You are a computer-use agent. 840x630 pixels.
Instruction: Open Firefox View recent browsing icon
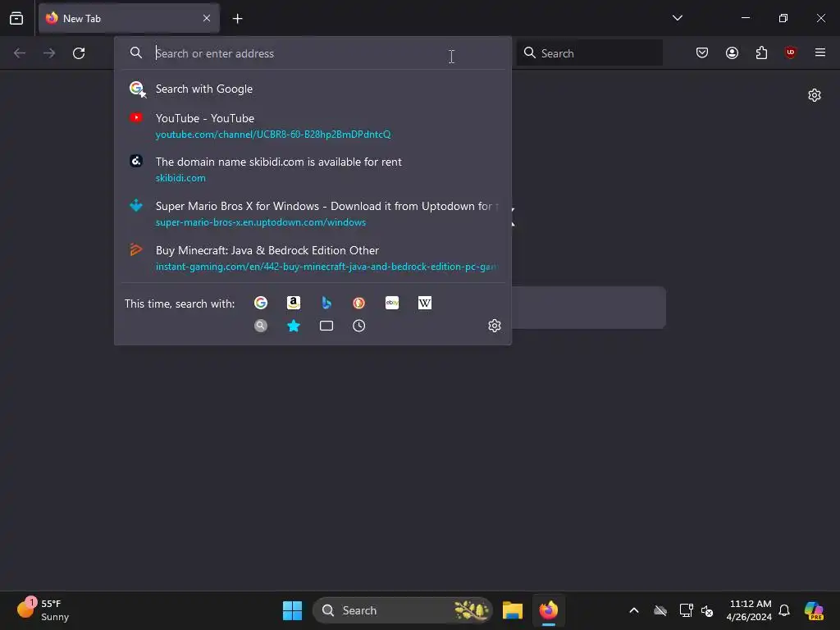coord(16,18)
